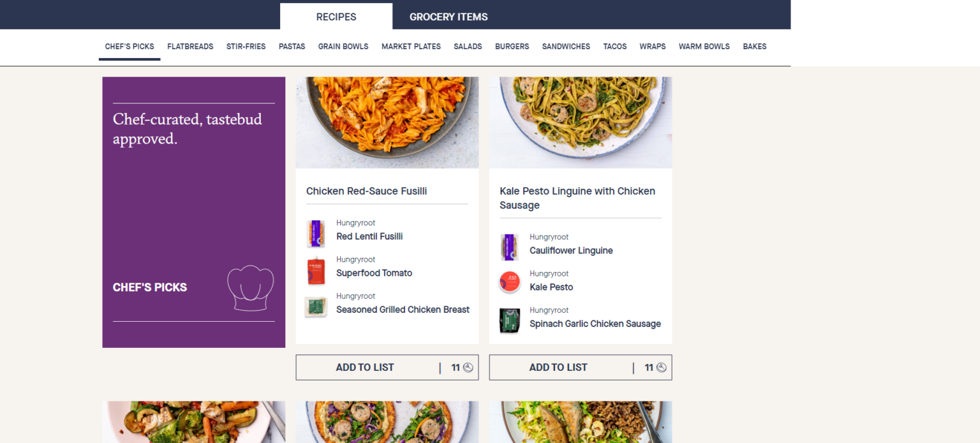Open the Kale Pesto Linguine with Chicken Sausage title
The width and height of the screenshot is (980, 443).
[577, 198]
